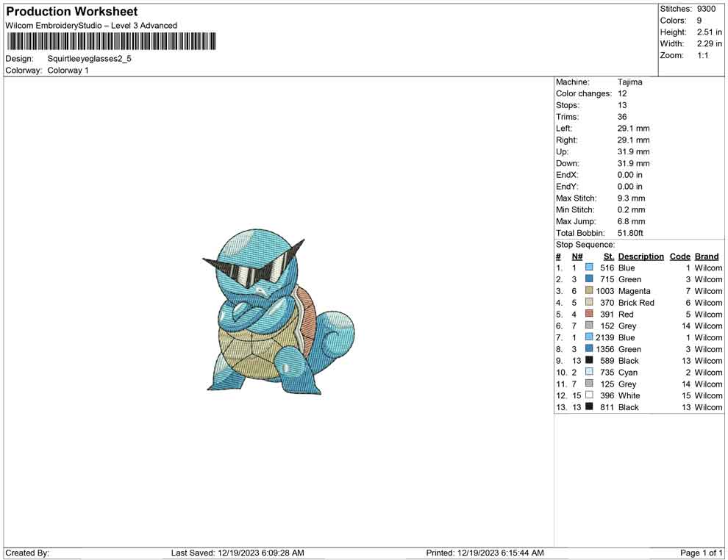This screenshot has height=560, width=728.
Task: Click the Max Stitch value '9.3 mm'
Action: (x=632, y=198)
